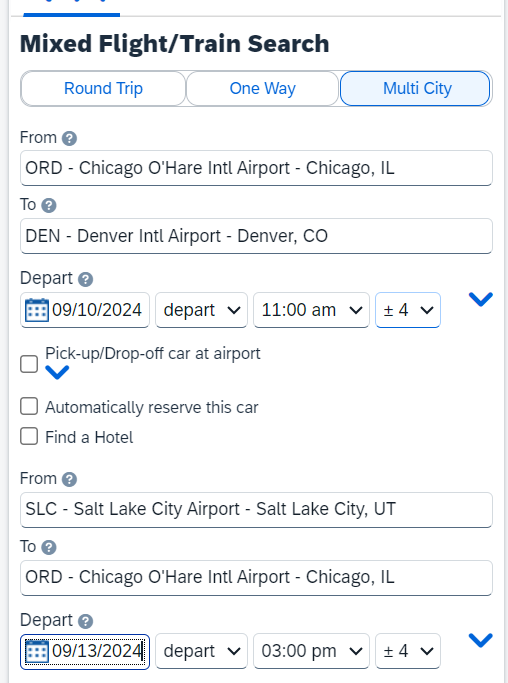
Task: Expand blue chevron beside first depart row
Action: 481,299
